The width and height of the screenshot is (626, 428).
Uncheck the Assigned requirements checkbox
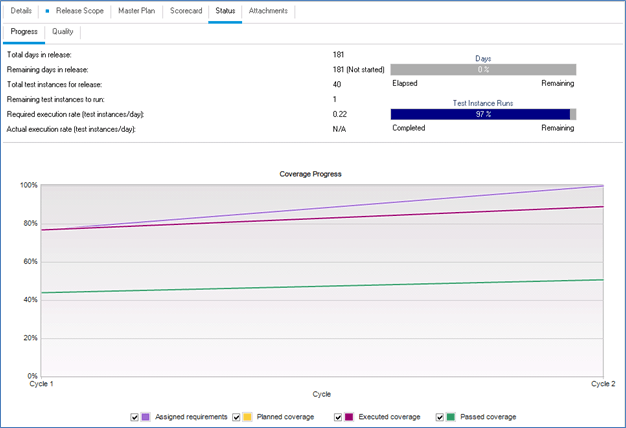point(135,416)
